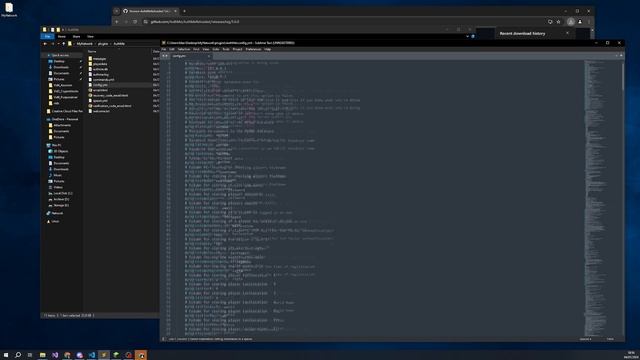The image size is (640, 360).
Task: Open the Home tab in File Explorer ribbon
Action: click(62, 36)
